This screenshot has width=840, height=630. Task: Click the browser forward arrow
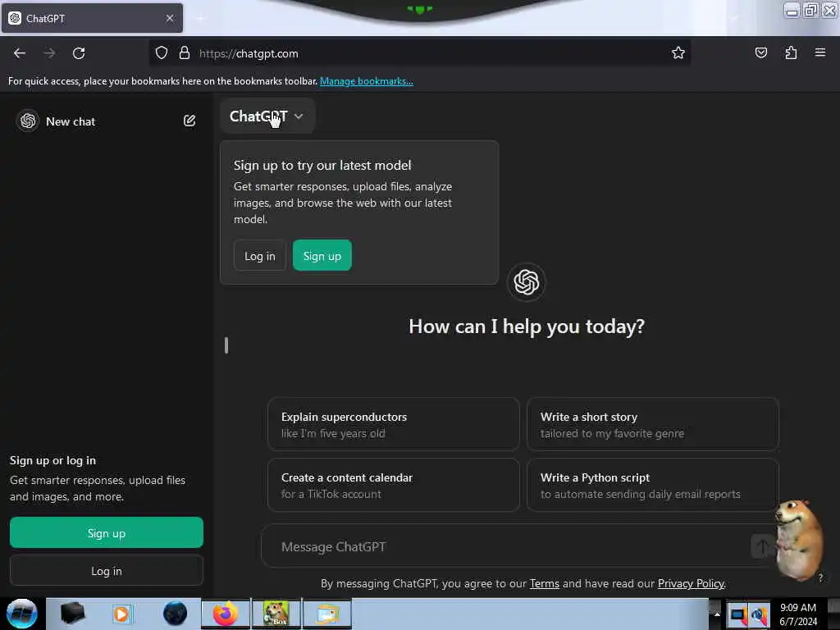tap(49, 53)
